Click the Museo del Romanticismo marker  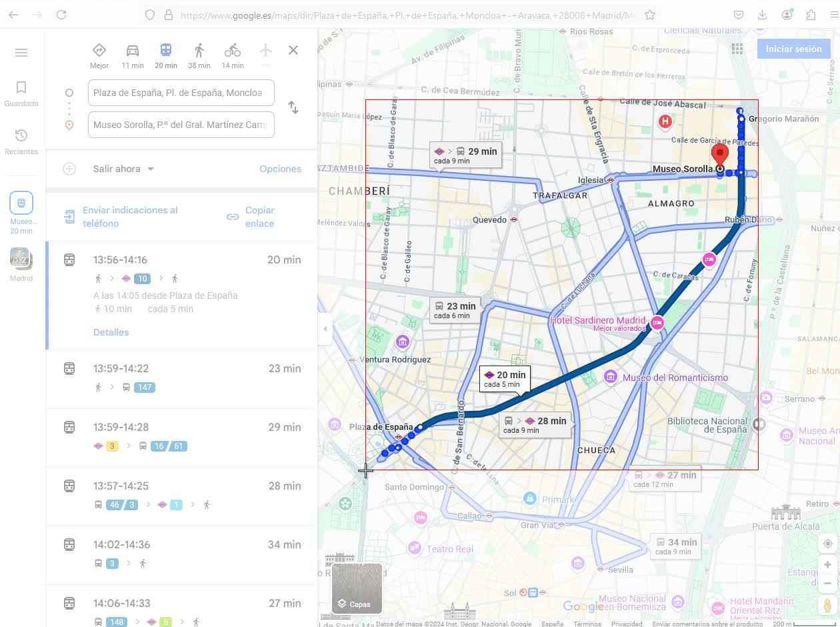[x=610, y=378]
